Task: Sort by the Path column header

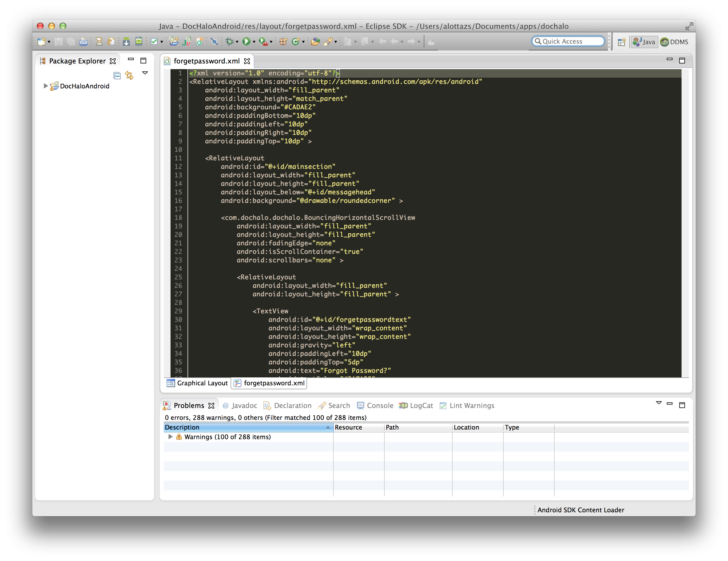Action: coord(418,427)
